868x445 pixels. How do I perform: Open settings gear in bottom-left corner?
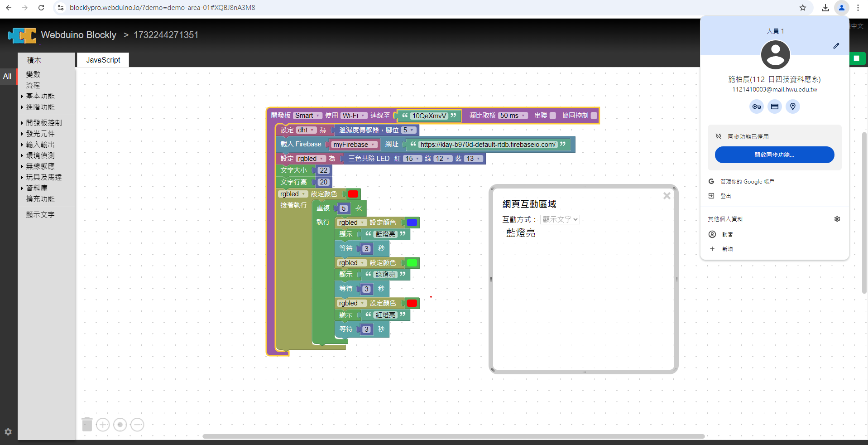(8, 432)
